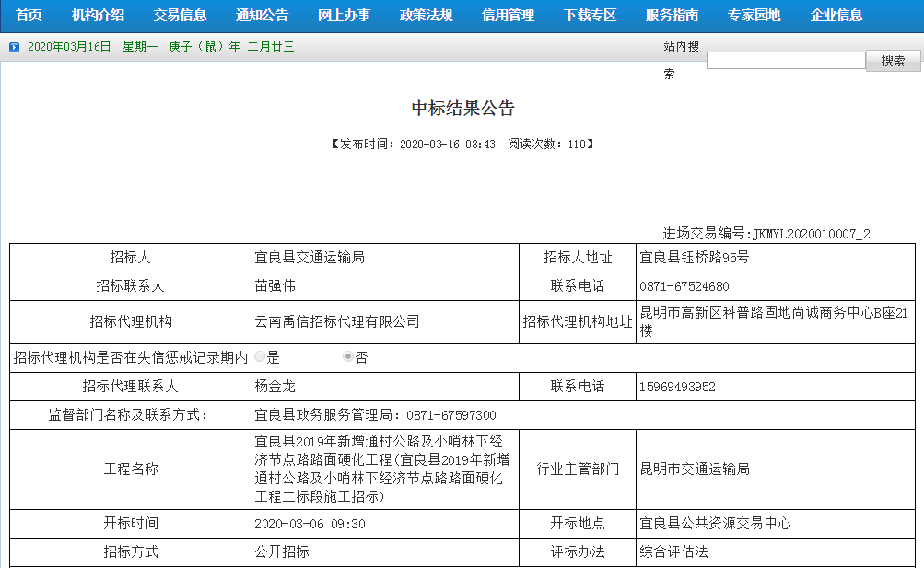
Task: Click the 招标联系人 label cell
Action: tap(130, 286)
